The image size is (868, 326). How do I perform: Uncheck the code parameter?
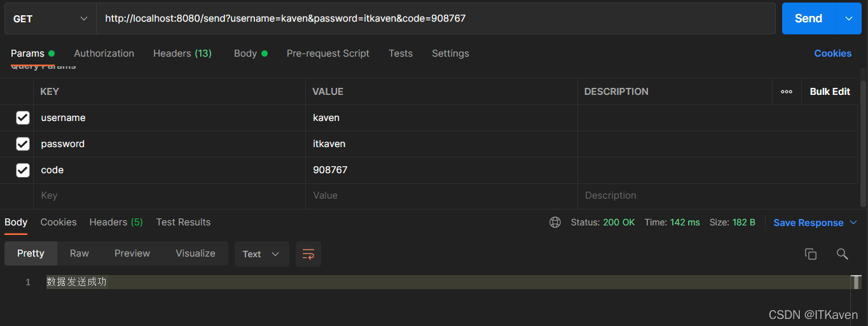[23, 170]
